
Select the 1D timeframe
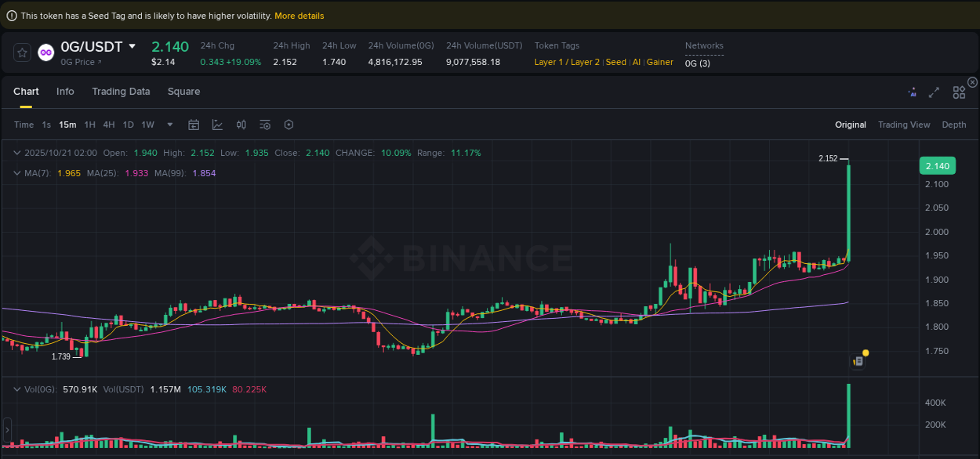[128, 124]
